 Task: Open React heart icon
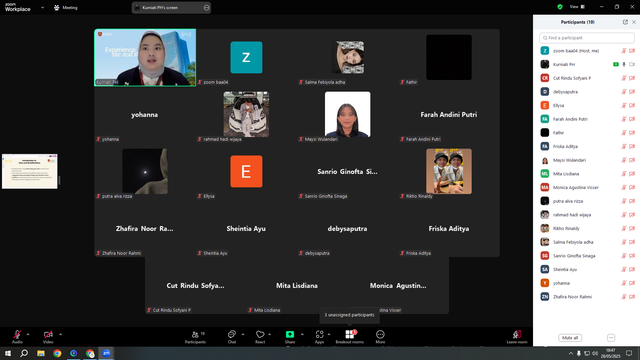coord(260,334)
